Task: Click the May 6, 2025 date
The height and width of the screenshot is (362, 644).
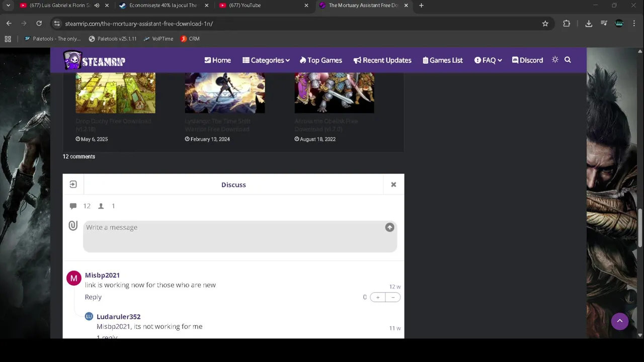Action: tap(92, 139)
